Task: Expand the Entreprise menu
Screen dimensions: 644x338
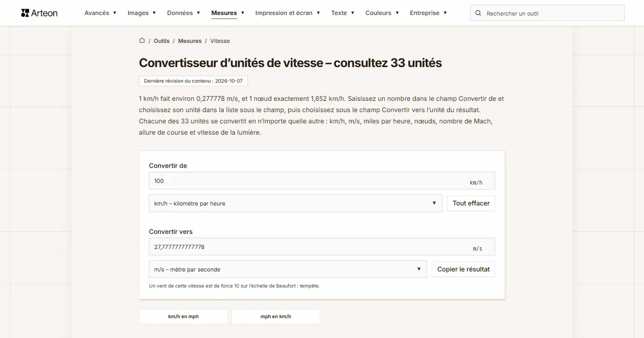Action: pos(428,13)
